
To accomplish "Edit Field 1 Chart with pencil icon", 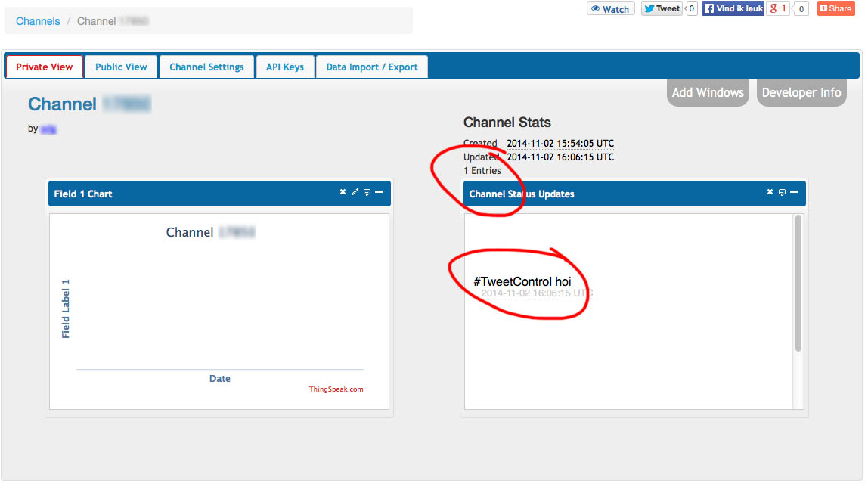I will pos(355,192).
